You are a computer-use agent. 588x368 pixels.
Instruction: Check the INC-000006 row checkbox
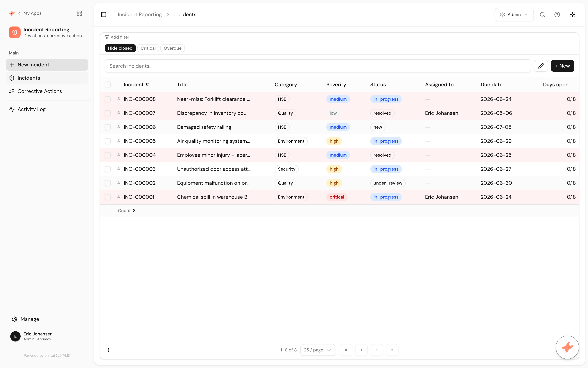[x=108, y=127]
